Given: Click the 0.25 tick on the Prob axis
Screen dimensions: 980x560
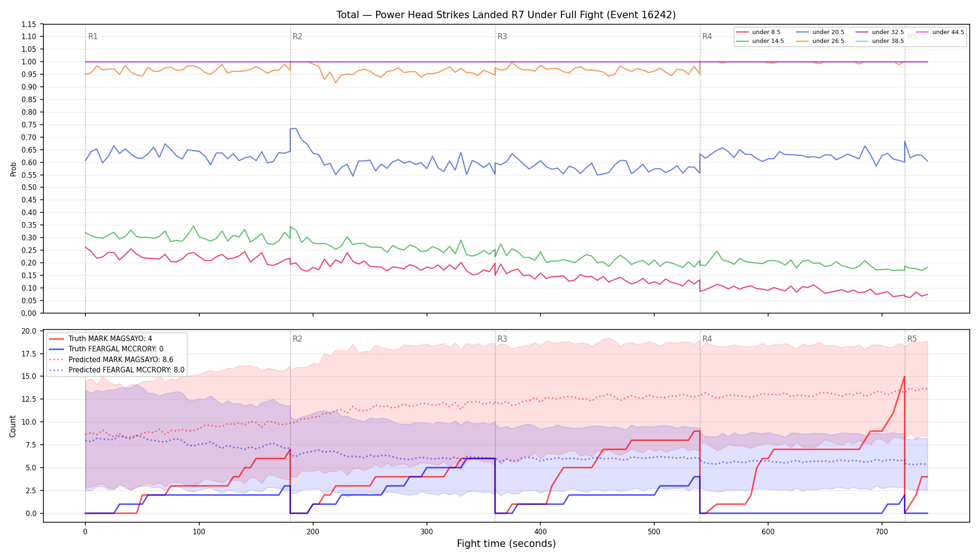Looking at the screenshot, I should pos(29,250).
